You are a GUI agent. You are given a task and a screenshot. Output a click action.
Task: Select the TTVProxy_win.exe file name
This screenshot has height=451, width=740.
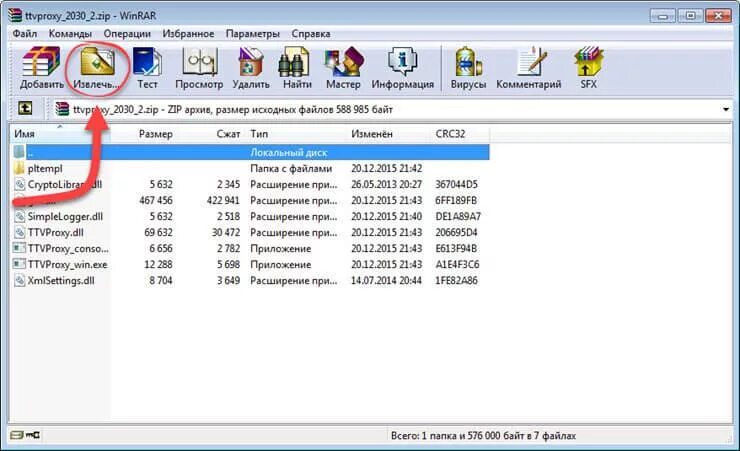pos(67,264)
